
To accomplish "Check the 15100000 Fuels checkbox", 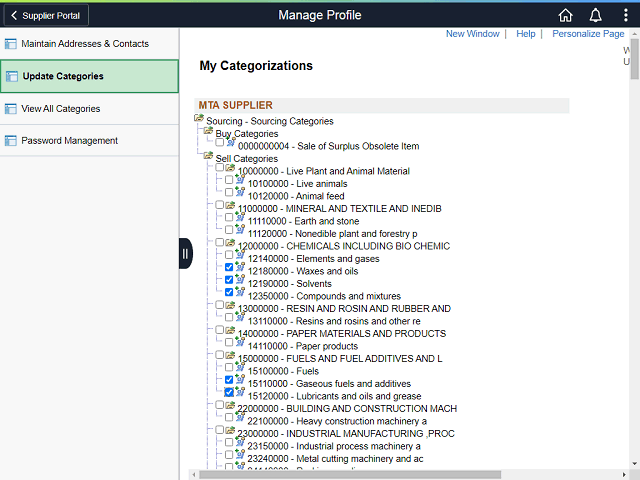I will [229, 367].
